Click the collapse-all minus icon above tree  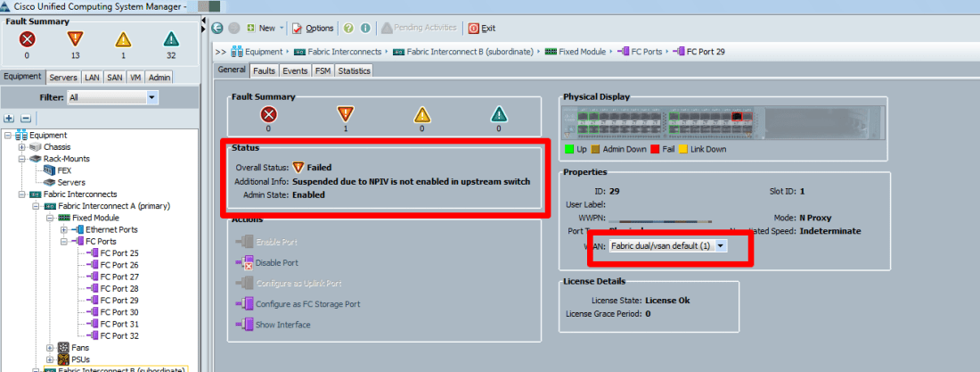[25, 118]
